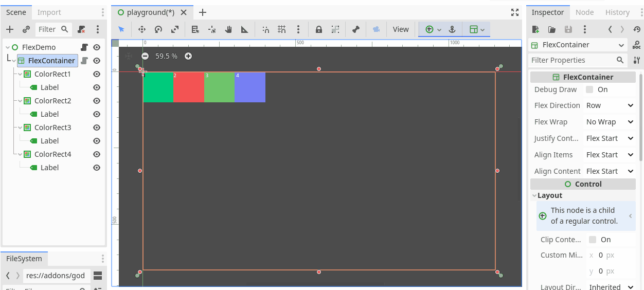
Task: Open the script attached to FlexContainer
Action: (x=84, y=61)
